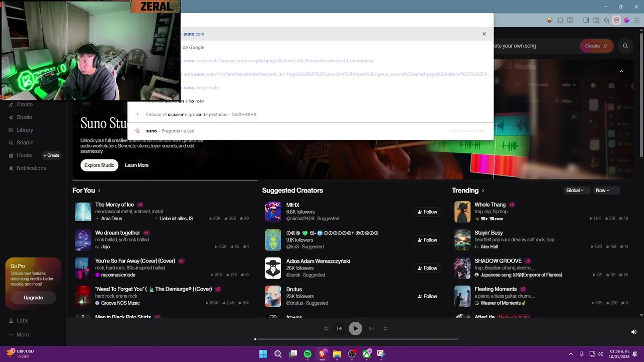Skip to next track
644x362 pixels.
(371, 328)
